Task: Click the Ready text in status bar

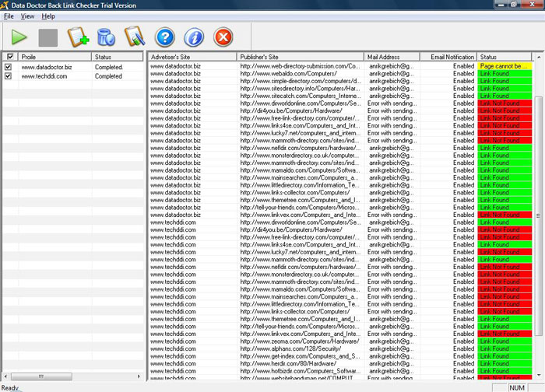Action: [9, 388]
